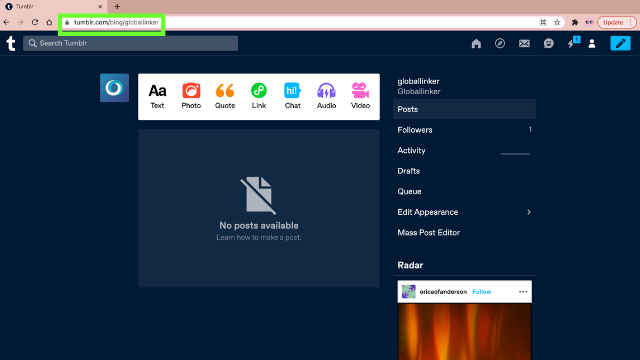This screenshot has width=640, height=360.
Task: Reload the page with browser refresh icon
Action: tap(35, 22)
